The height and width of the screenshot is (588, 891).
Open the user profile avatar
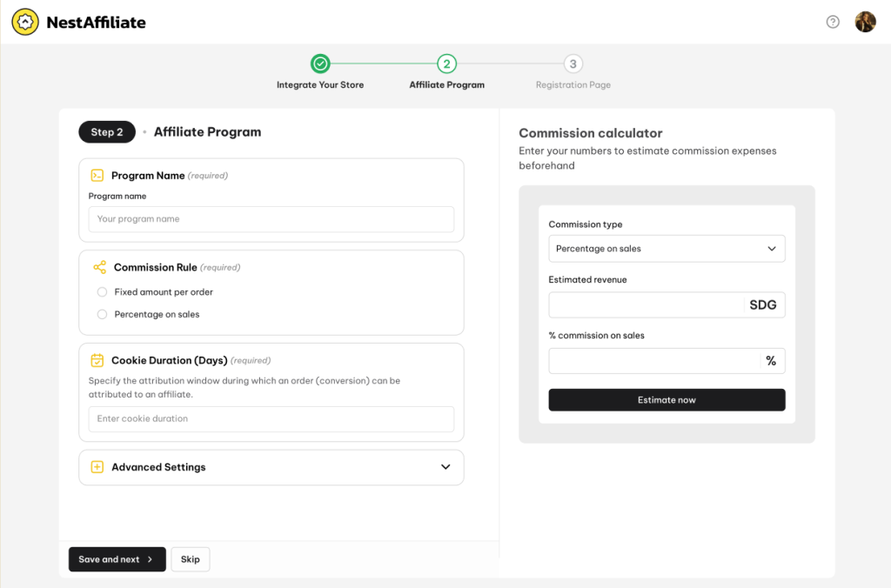(865, 22)
